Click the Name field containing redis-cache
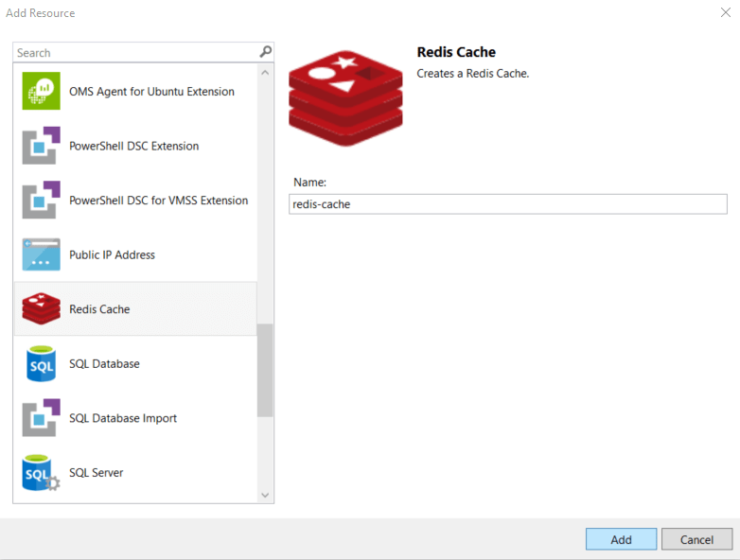 pyautogui.click(x=507, y=204)
